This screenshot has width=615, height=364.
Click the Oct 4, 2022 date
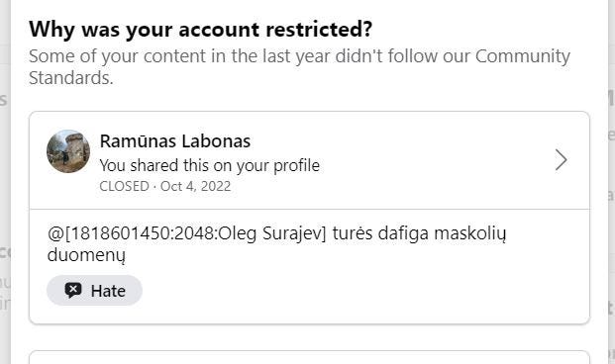tap(196, 186)
